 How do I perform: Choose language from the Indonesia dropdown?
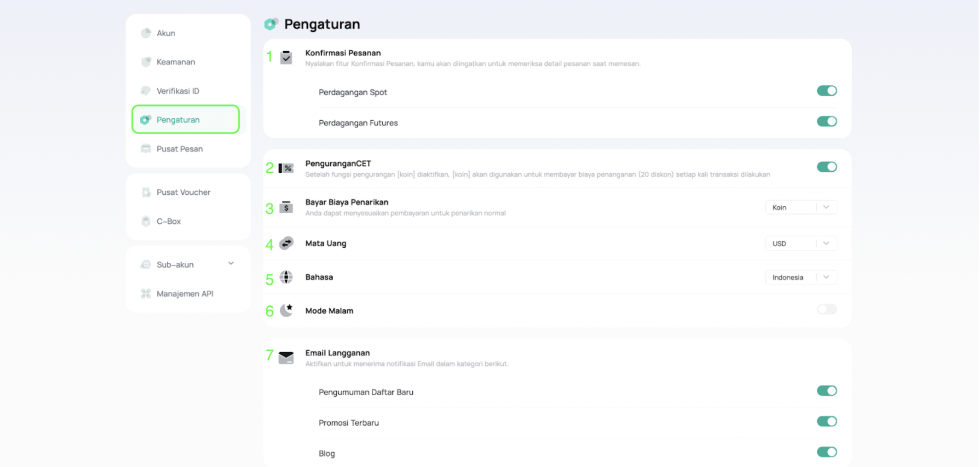tap(801, 277)
